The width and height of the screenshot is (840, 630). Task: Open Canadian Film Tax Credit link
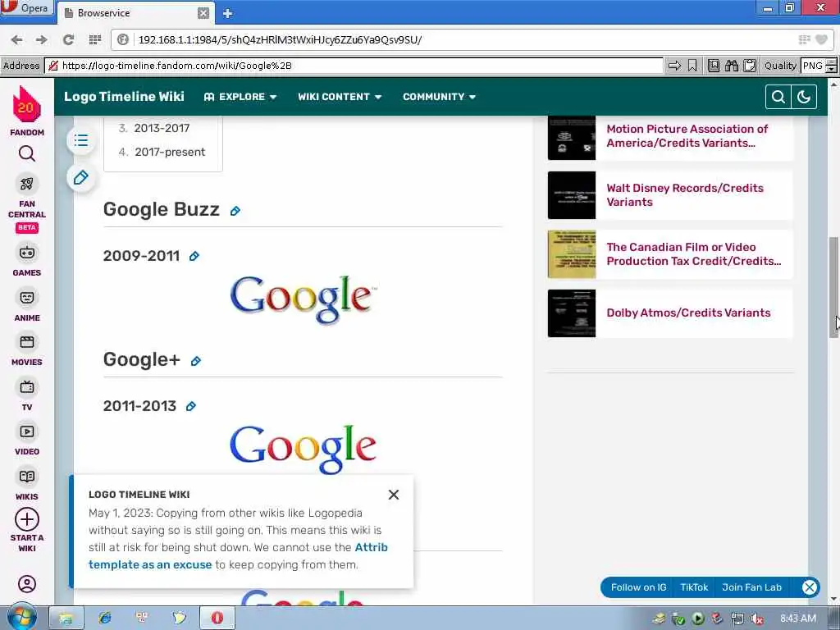pos(694,254)
